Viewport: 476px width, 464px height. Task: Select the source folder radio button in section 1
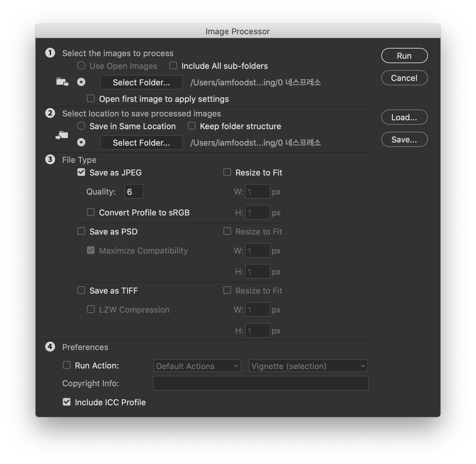tap(81, 82)
